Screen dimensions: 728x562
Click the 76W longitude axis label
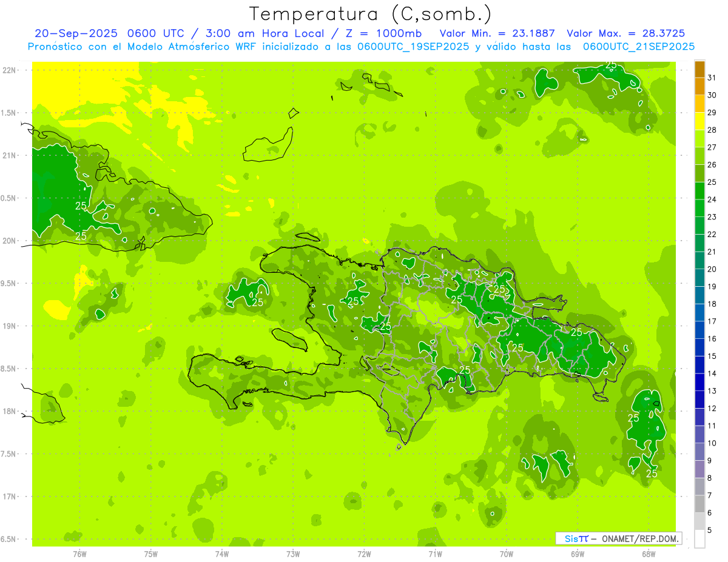[79, 554]
